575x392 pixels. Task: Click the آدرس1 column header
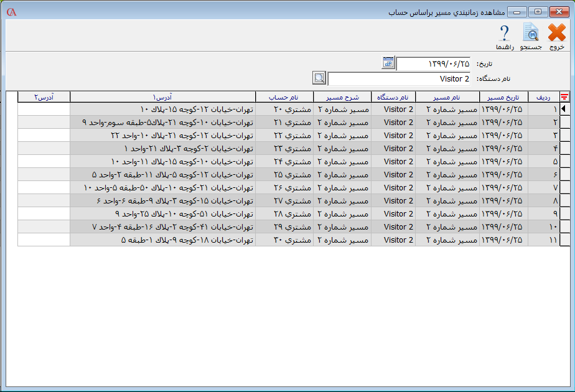click(162, 96)
